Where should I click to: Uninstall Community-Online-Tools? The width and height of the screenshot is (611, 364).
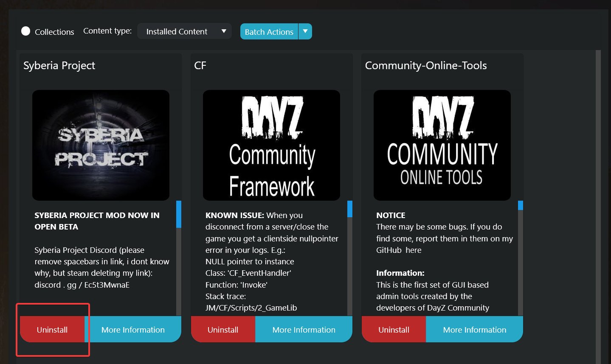point(394,330)
